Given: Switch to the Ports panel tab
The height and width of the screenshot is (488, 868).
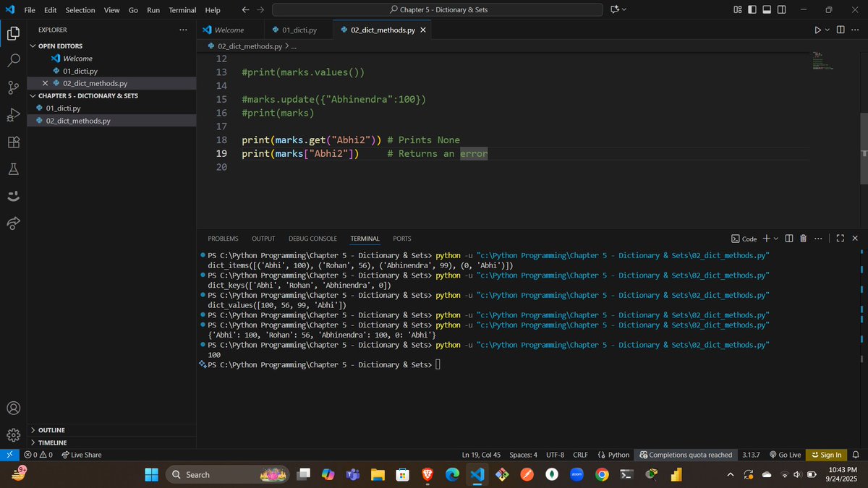Looking at the screenshot, I should (x=402, y=239).
